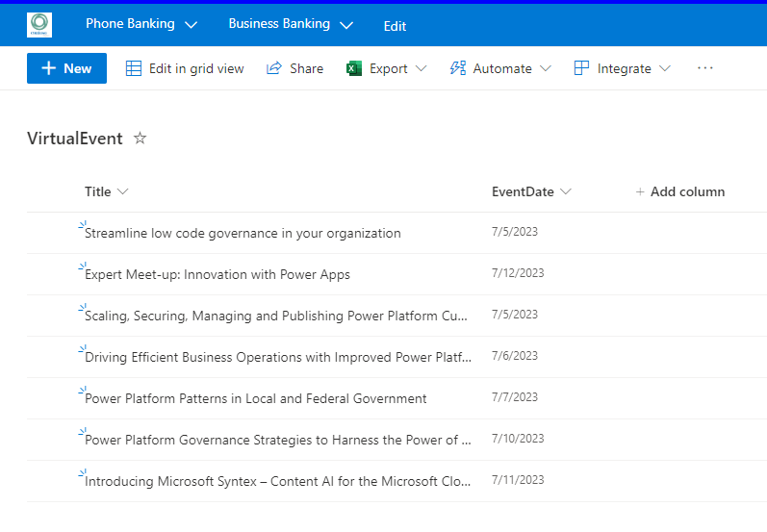This screenshot has width=767, height=532.
Task: Click the Automate flow icon
Action: (x=458, y=68)
